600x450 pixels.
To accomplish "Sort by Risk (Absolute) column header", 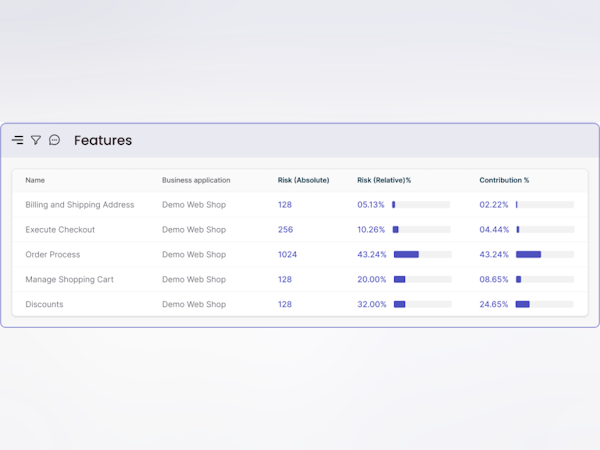I will coord(303,180).
